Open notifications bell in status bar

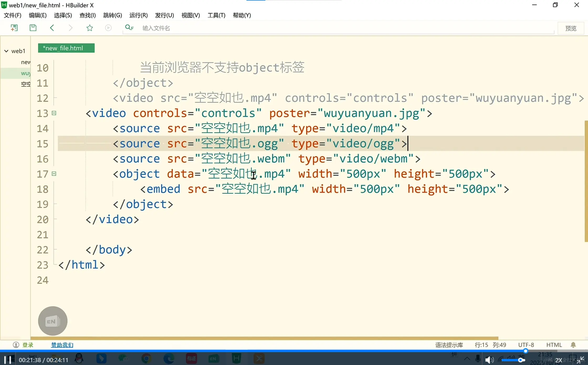point(573,345)
